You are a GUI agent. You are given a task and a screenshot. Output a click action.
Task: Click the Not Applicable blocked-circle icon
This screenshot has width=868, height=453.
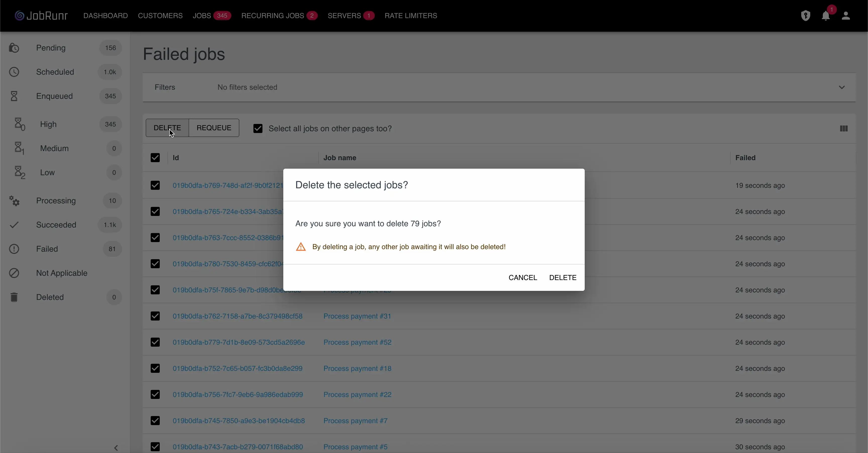(x=14, y=273)
